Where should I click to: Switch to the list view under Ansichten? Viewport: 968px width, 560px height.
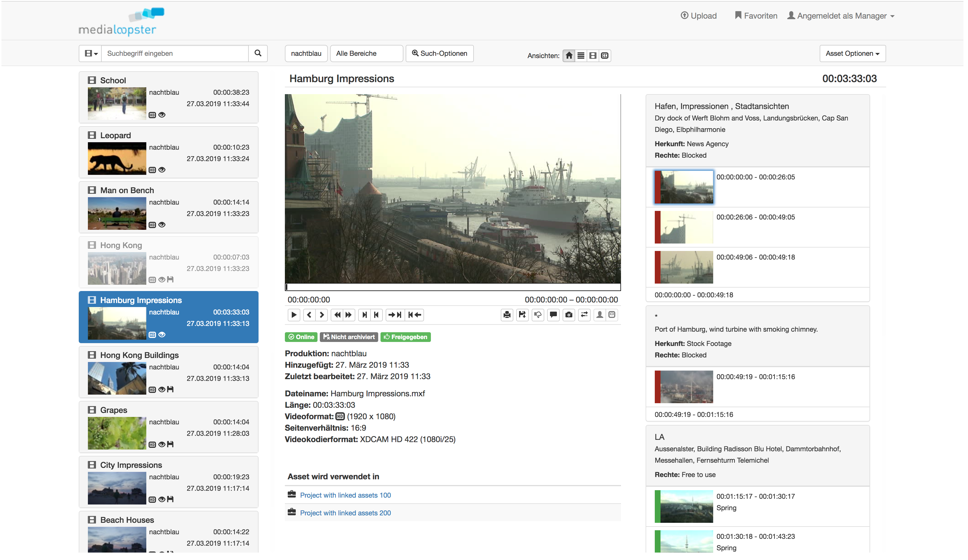click(581, 56)
